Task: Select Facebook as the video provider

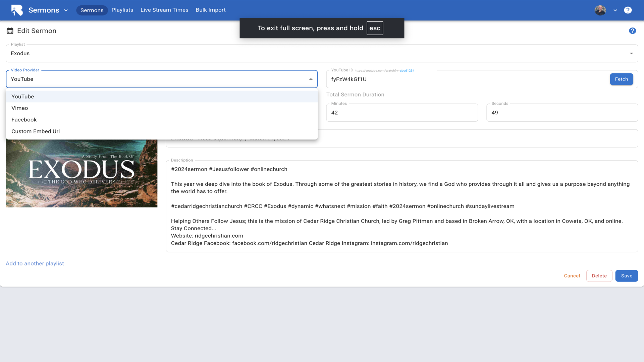Action: 24,120
